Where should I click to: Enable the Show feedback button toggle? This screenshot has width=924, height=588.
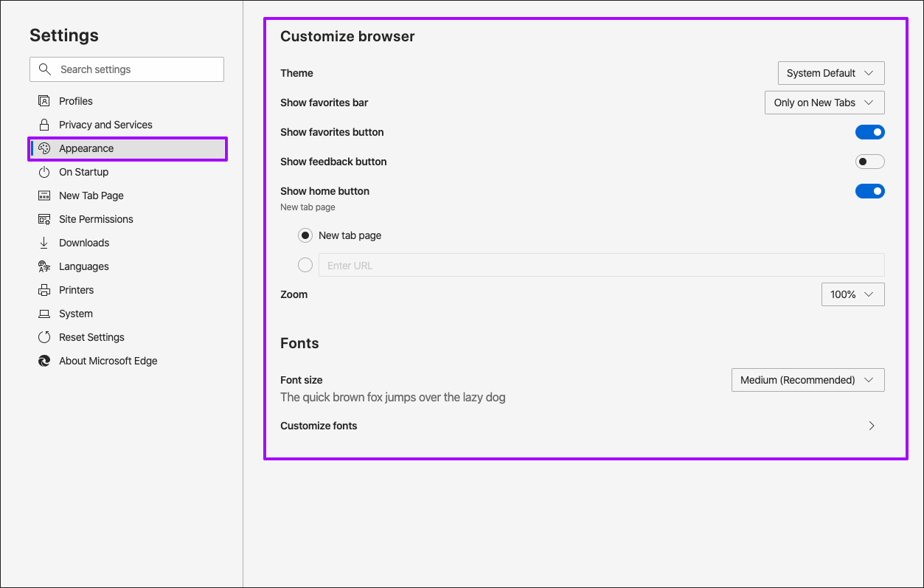(869, 161)
